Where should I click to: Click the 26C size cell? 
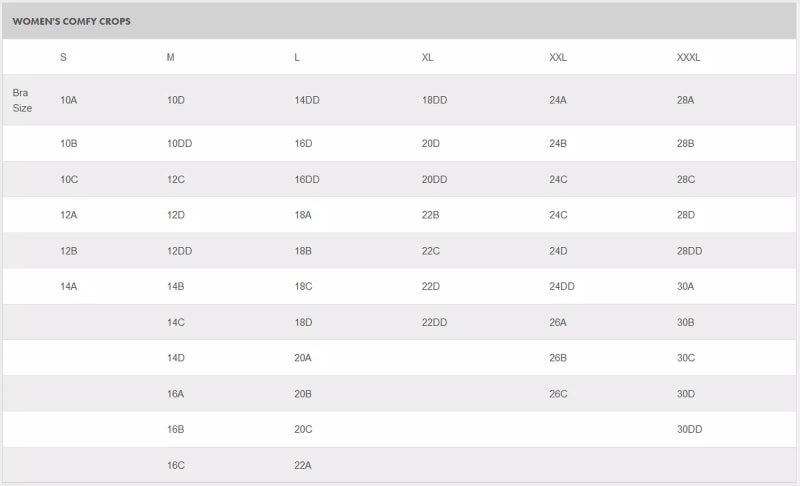pyautogui.click(x=558, y=394)
